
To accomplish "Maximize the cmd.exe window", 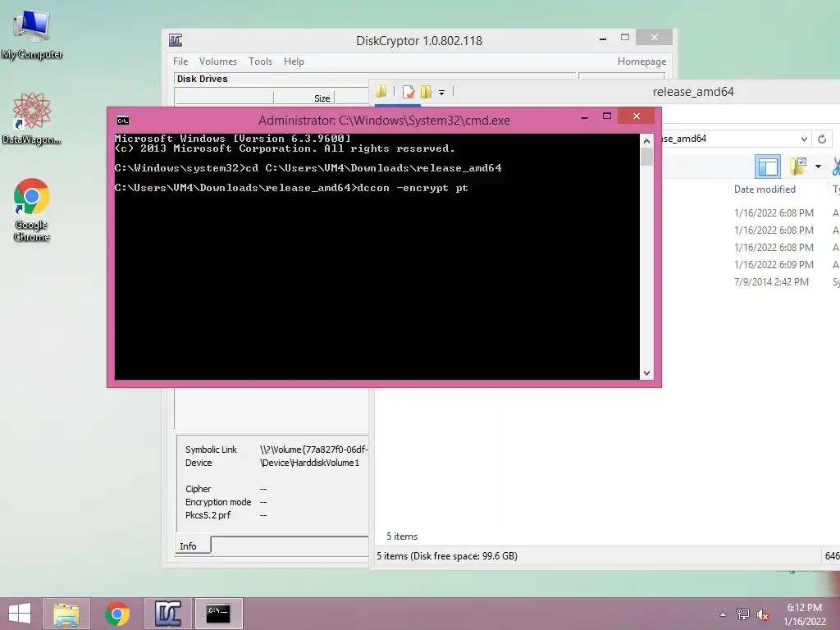I will point(607,116).
